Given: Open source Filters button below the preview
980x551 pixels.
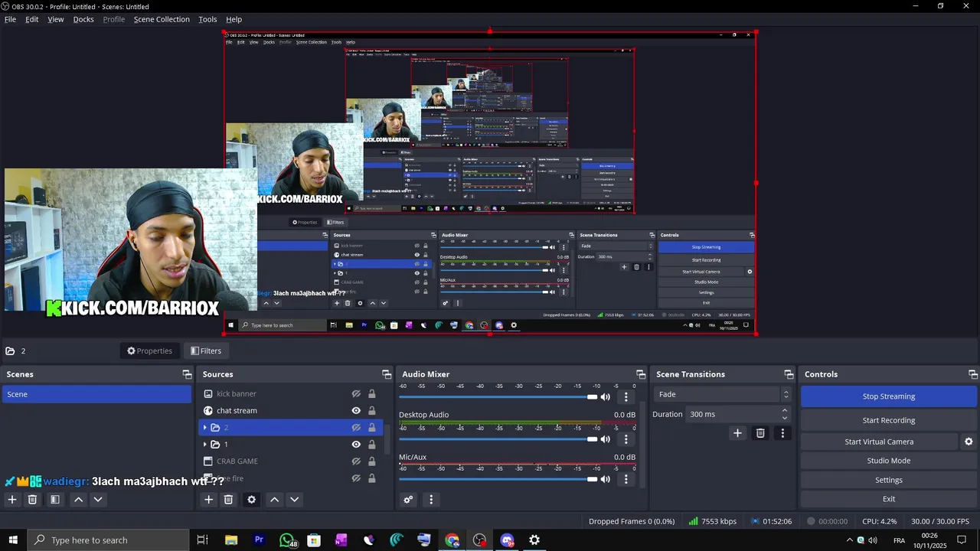Looking at the screenshot, I should click(206, 350).
